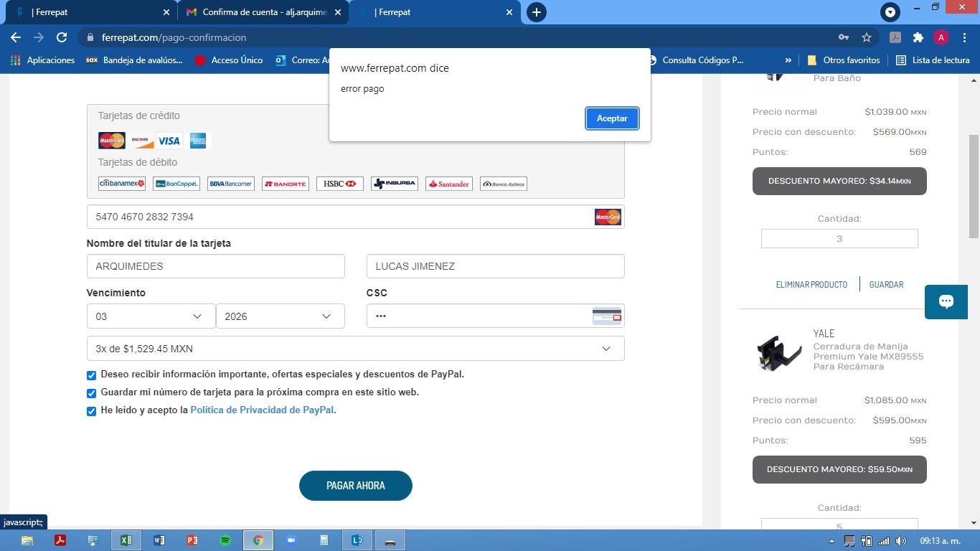
Task: Open expiration month dropdown 03
Action: coord(151,316)
